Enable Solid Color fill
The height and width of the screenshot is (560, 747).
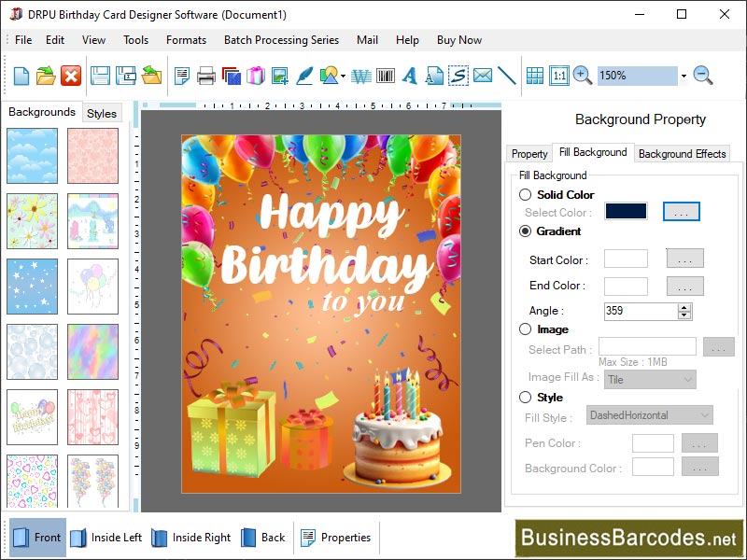pos(524,195)
